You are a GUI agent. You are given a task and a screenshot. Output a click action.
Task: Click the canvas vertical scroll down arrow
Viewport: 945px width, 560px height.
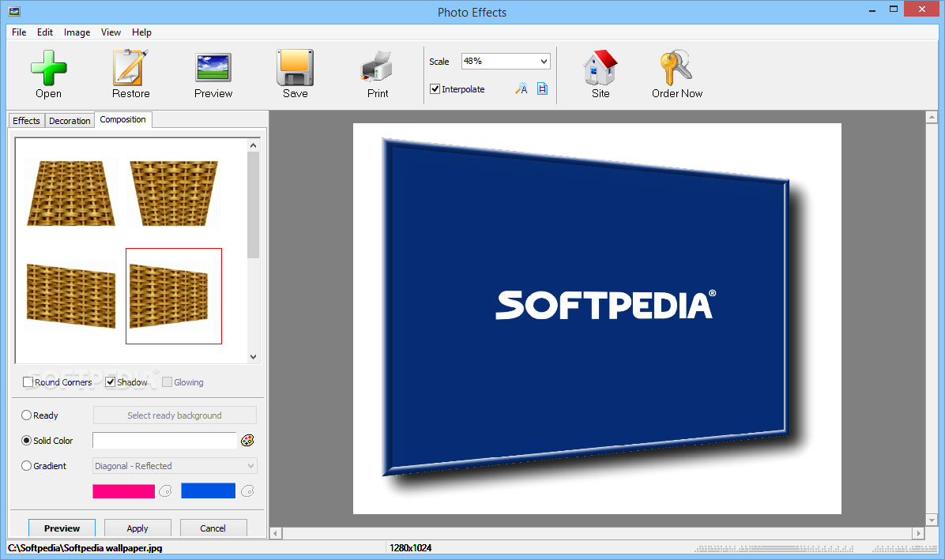coord(932,521)
